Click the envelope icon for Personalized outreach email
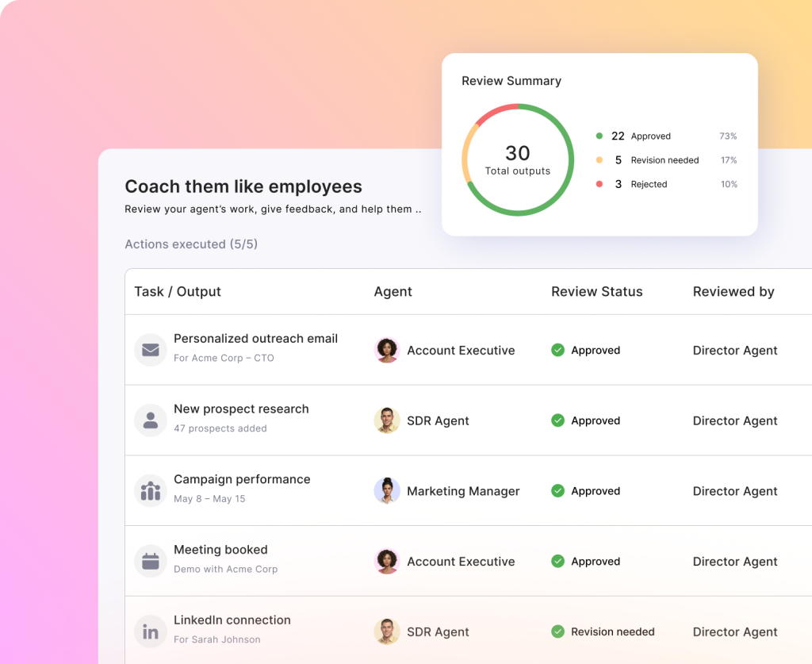The image size is (812, 664). tap(151, 350)
